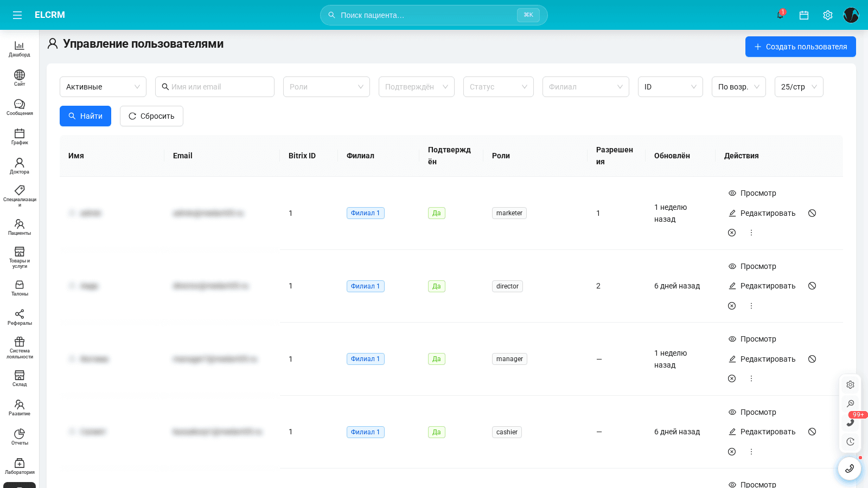Image resolution: width=868 pixels, height=488 pixels.
Task: Click round phone call button
Action: click(x=850, y=468)
